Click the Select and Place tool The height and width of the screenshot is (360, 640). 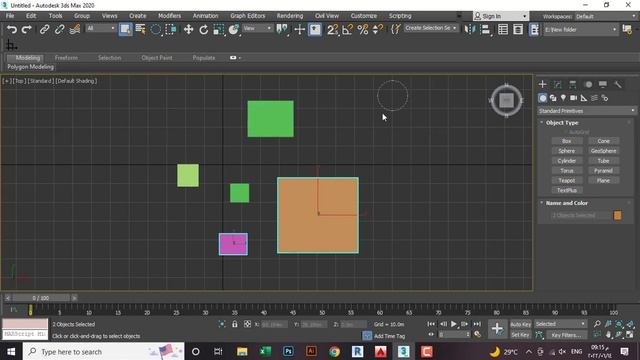click(x=234, y=29)
